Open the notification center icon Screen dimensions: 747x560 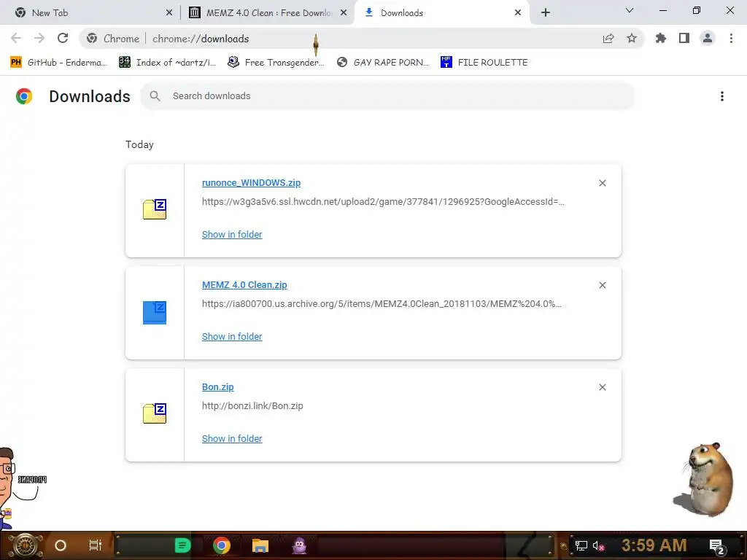(717, 545)
